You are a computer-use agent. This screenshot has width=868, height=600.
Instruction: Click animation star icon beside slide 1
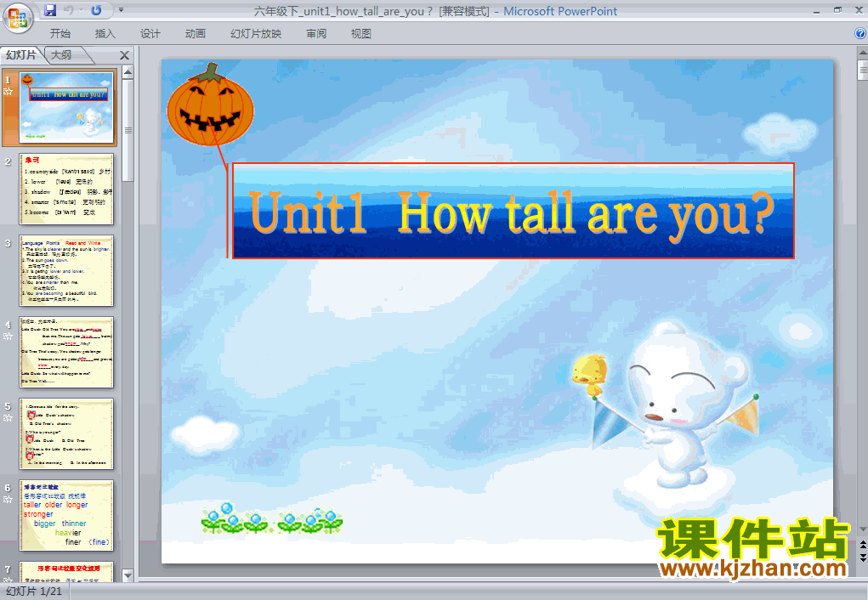[x=9, y=91]
